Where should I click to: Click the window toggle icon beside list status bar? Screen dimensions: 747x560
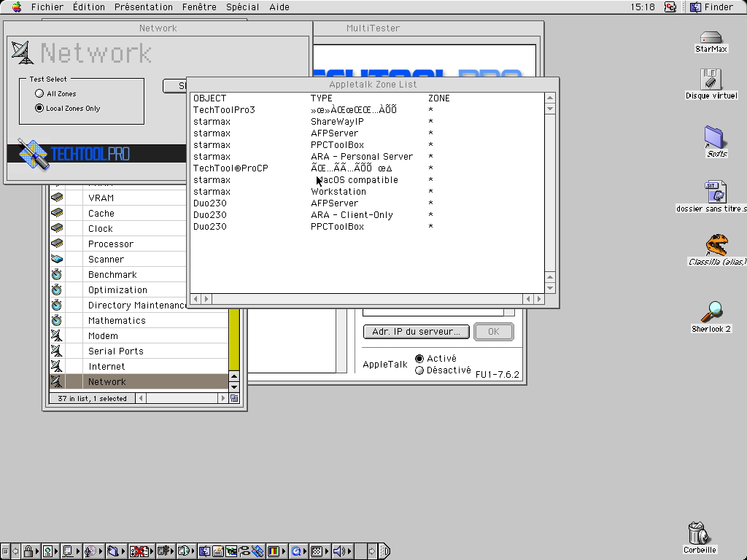(234, 398)
